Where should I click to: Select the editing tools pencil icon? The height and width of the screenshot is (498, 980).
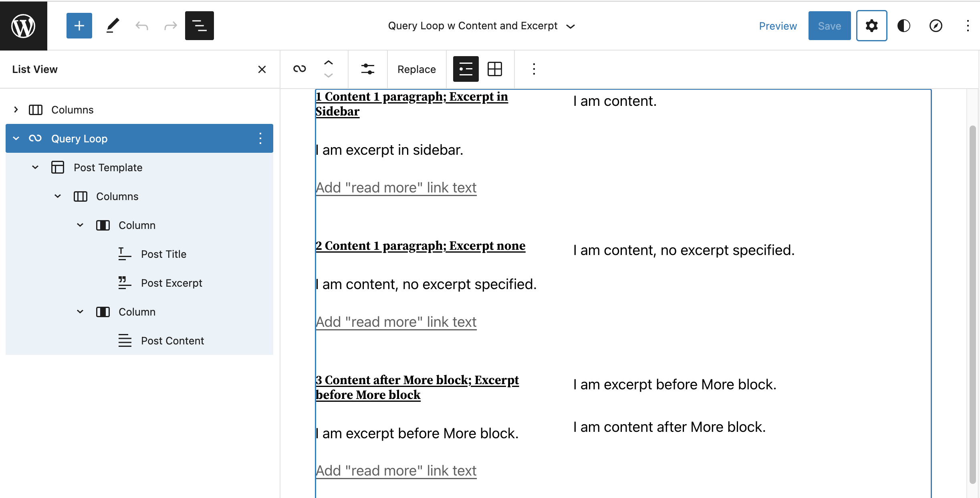pos(112,25)
